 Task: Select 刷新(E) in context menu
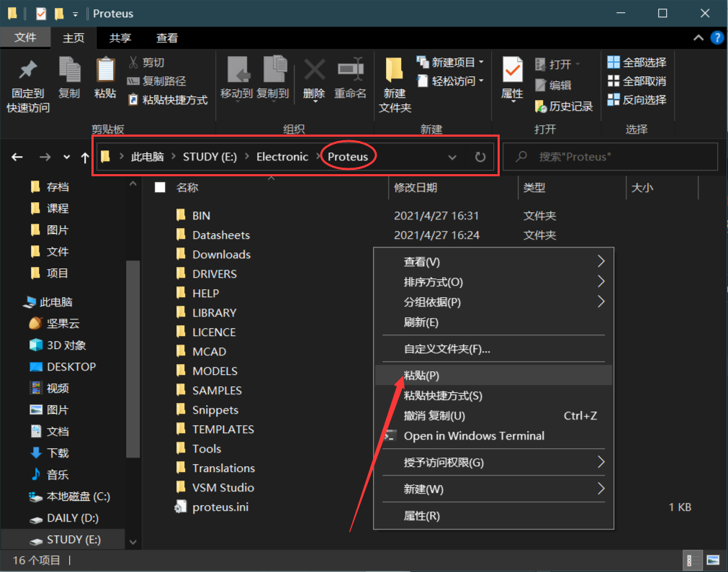[x=493, y=322]
